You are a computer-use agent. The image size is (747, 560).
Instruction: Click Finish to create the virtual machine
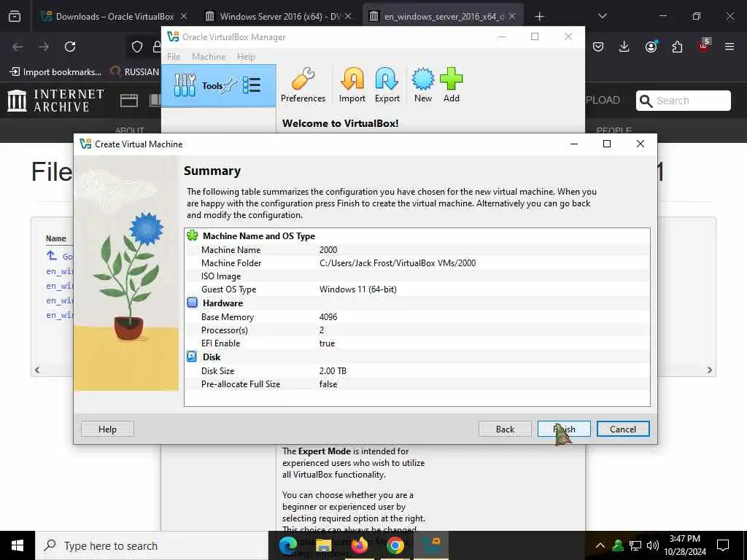click(x=564, y=429)
